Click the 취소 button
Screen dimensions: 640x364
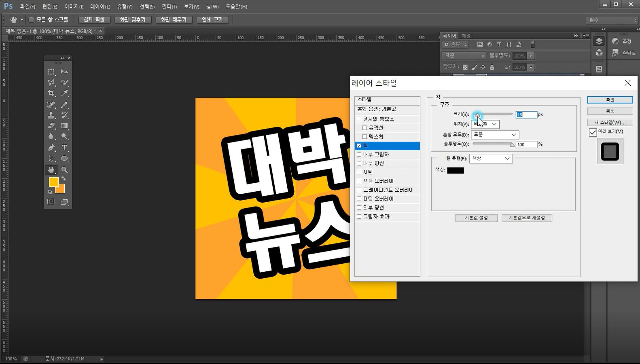tap(610, 111)
